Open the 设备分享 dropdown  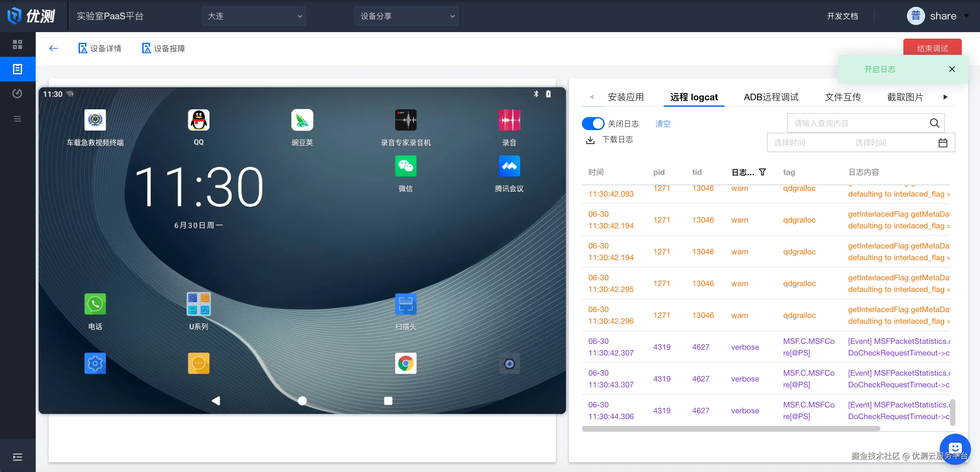406,16
